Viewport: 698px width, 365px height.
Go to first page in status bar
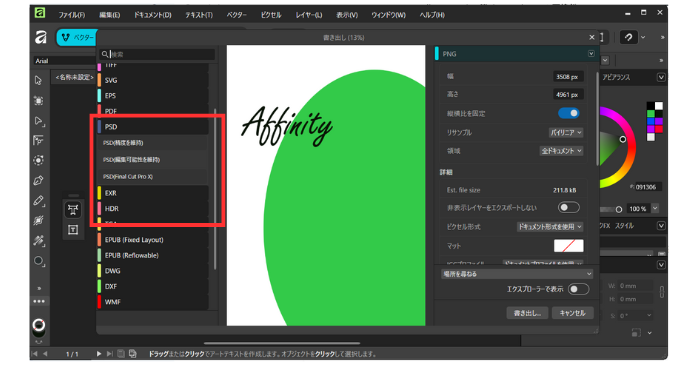coord(35,354)
